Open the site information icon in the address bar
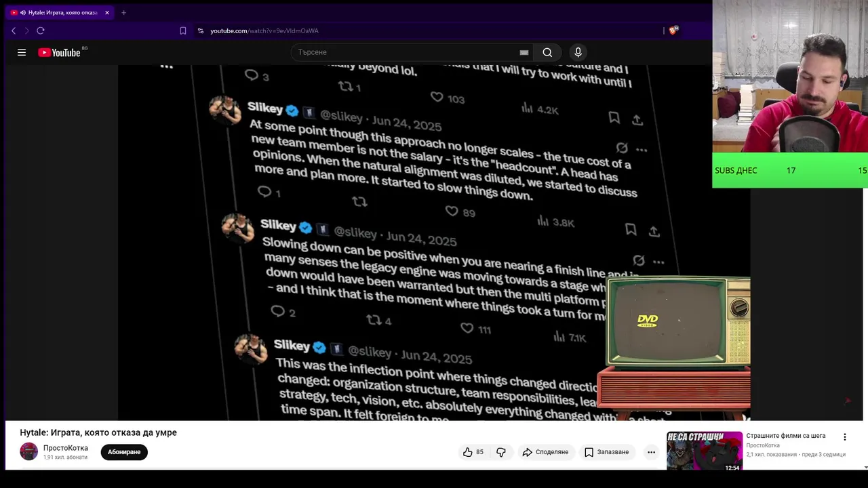868x488 pixels. coord(201,30)
